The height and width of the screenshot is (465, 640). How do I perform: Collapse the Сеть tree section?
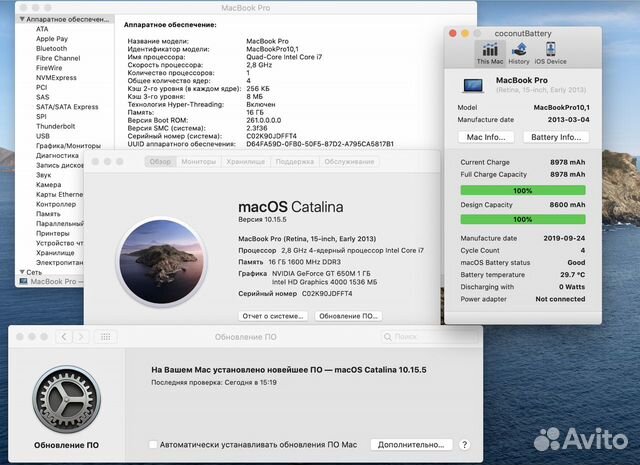click(22, 272)
